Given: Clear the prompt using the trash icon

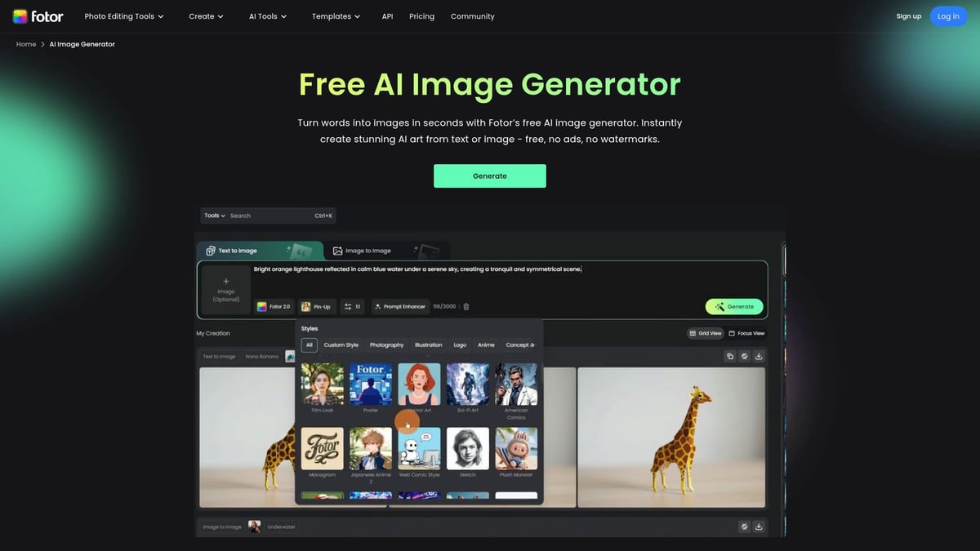Looking at the screenshot, I should (465, 306).
